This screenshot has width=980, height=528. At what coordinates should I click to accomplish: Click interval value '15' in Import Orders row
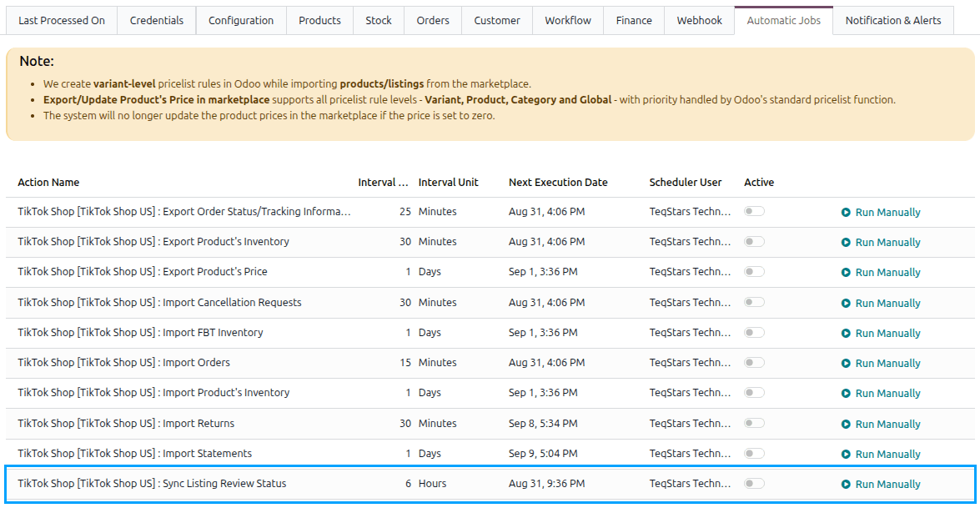pos(405,362)
